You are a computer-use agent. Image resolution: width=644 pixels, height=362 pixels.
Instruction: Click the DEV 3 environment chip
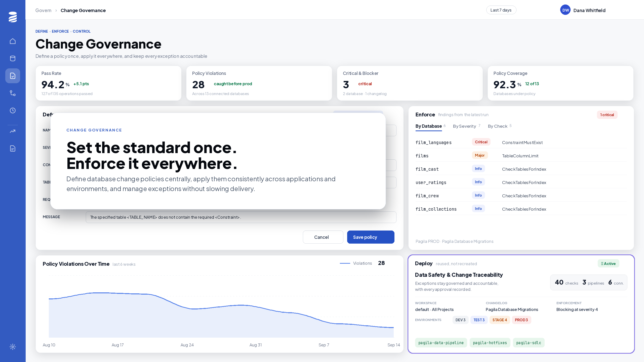(x=460, y=320)
